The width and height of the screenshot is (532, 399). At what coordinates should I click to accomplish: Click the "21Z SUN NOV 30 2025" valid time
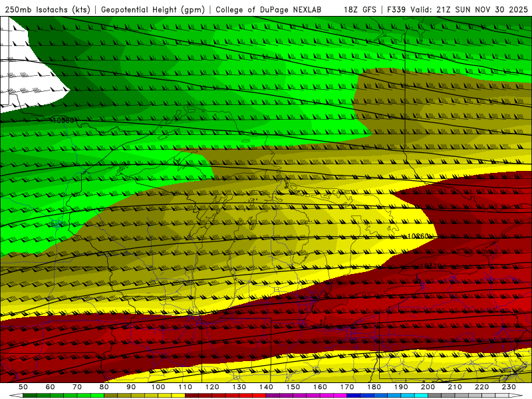482,10
